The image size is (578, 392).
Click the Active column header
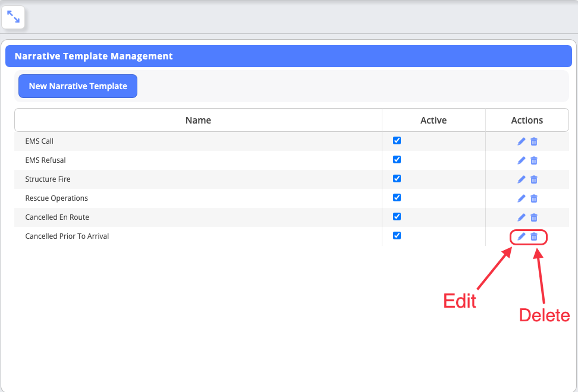[433, 121]
